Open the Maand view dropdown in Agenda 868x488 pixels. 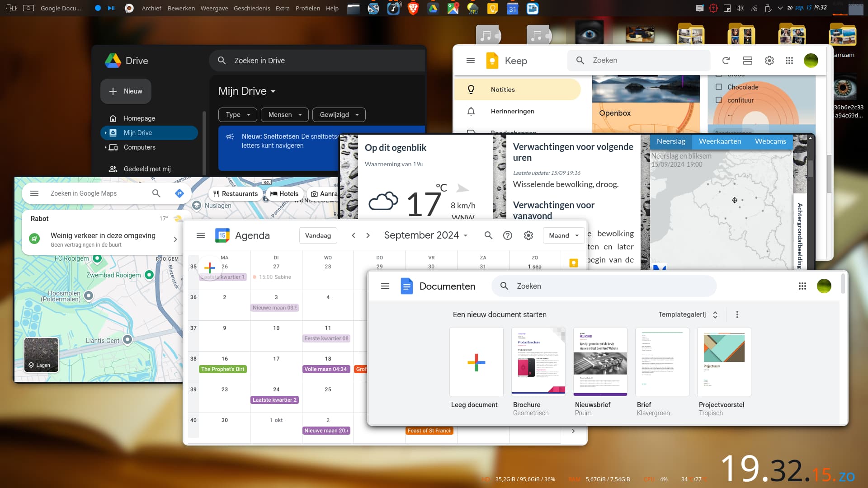[x=564, y=235]
